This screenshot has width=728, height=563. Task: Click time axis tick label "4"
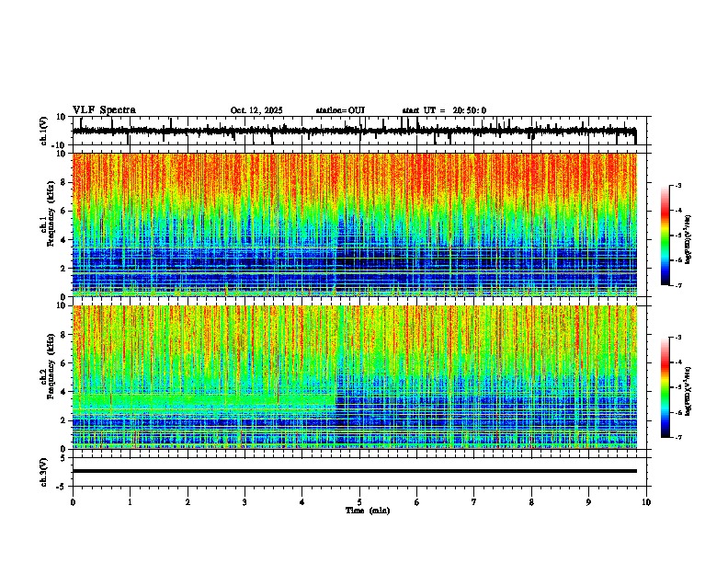click(302, 502)
